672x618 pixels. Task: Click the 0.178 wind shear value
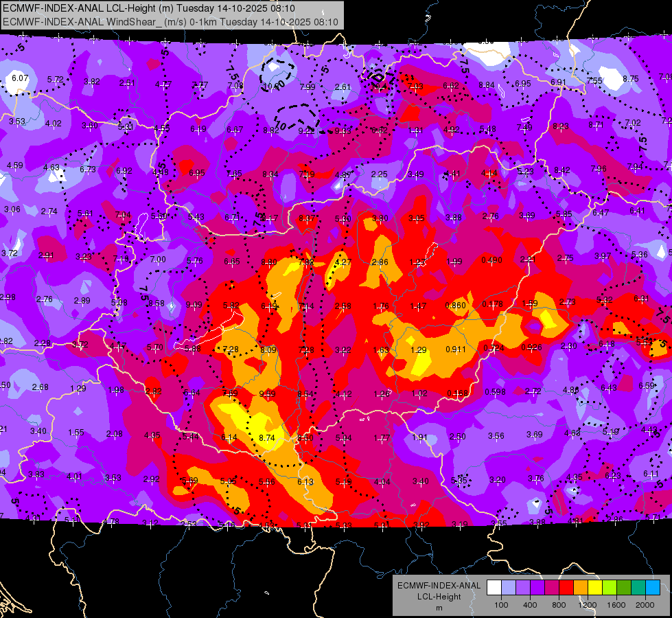(x=492, y=304)
